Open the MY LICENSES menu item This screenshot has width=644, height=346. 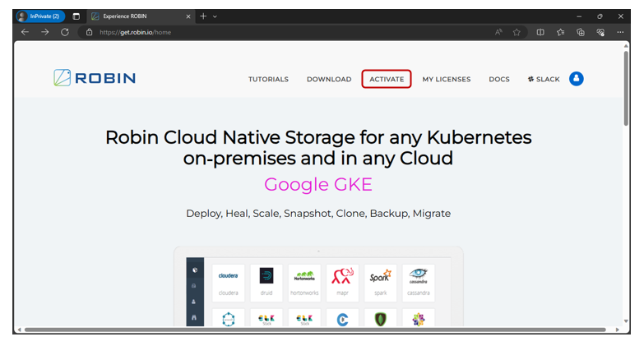447,79
